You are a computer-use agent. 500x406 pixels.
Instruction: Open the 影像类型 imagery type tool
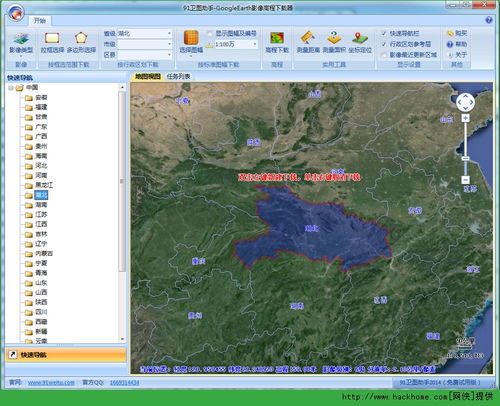[x=21, y=43]
